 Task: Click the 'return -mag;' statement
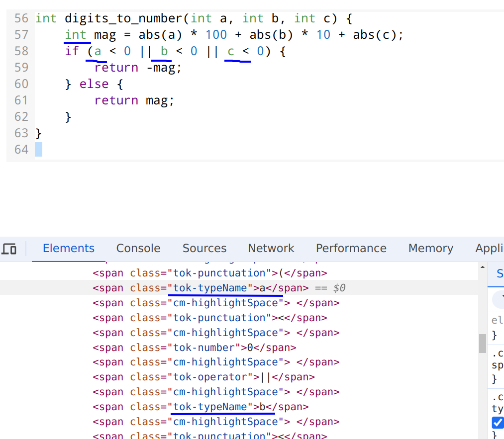pyautogui.click(x=138, y=68)
